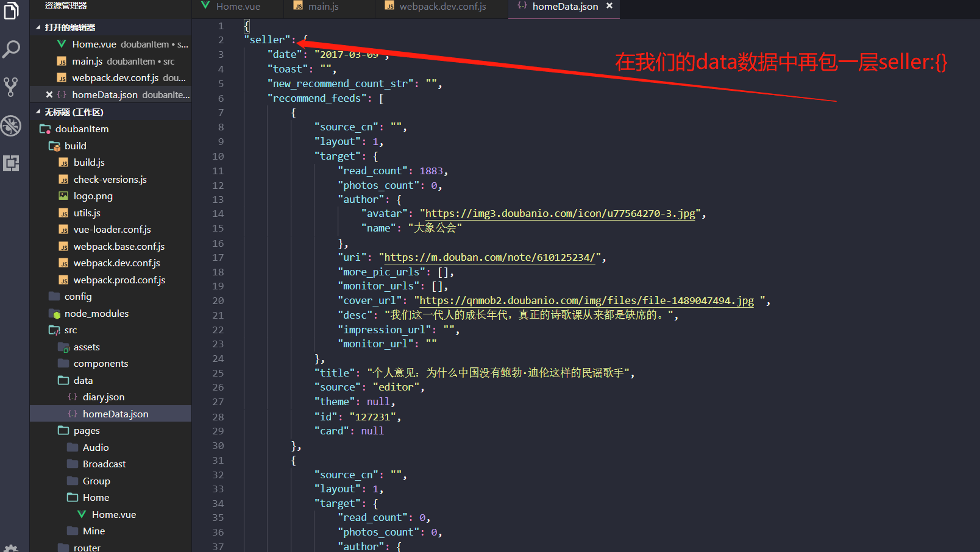The width and height of the screenshot is (980, 552).
Task: Place cursor on "seller" key
Action: pyautogui.click(x=267, y=40)
